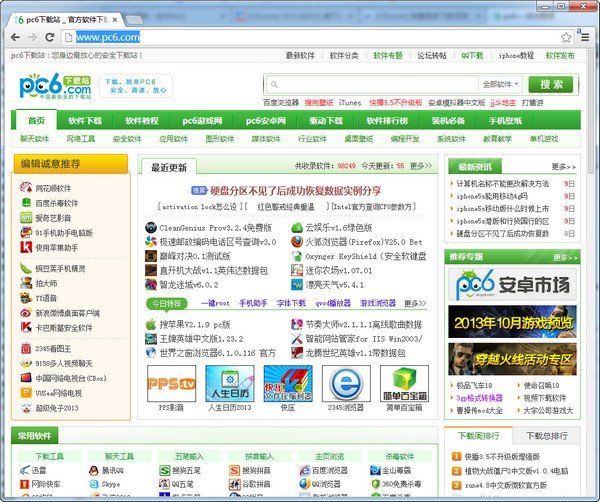This screenshot has width=600, height=502.
Task: Open headline 硬盘分区不见了后成功恢复数据实例分享
Action: (x=295, y=191)
